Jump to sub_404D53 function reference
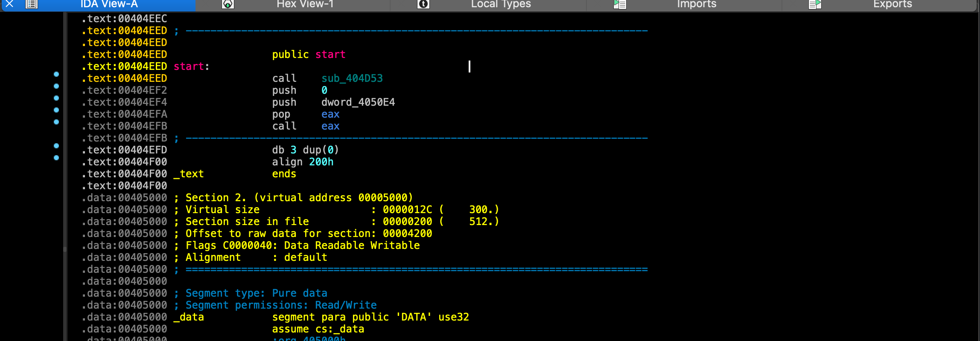Image resolution: width=980 pixels, height=341 pixels. pyautogui.click(x=352, y=78)
